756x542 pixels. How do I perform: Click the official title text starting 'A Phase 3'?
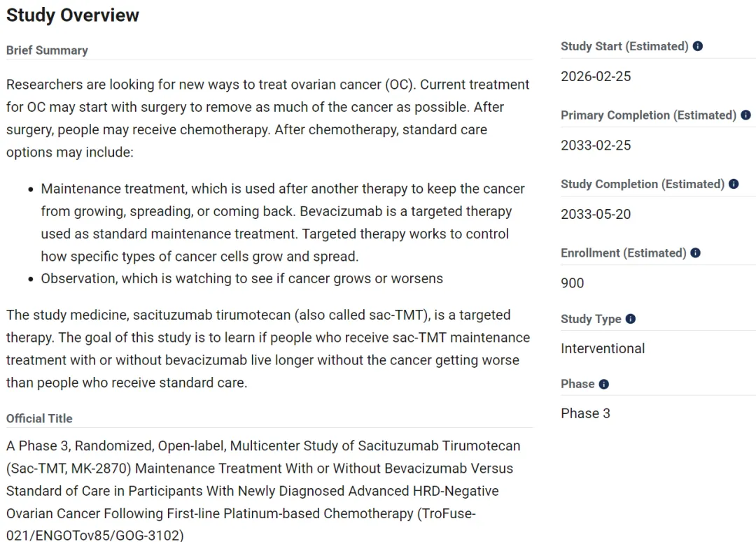tap(262, 490)
